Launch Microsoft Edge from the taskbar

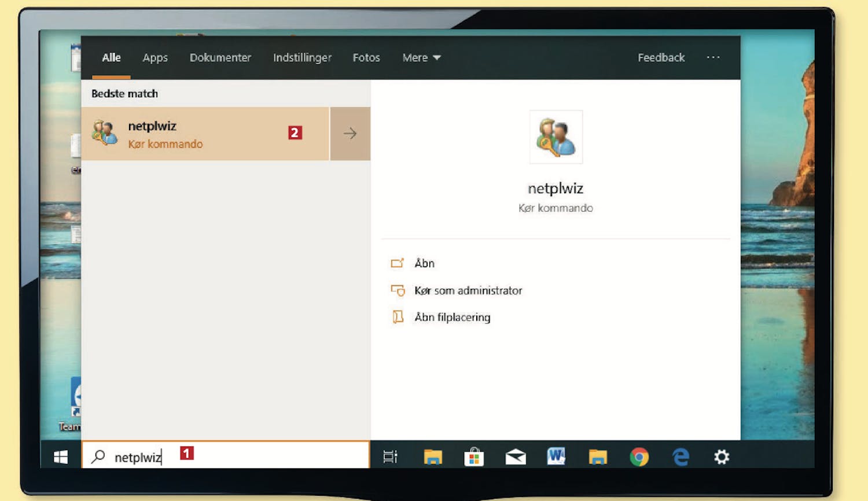click(x=681, y=458)
